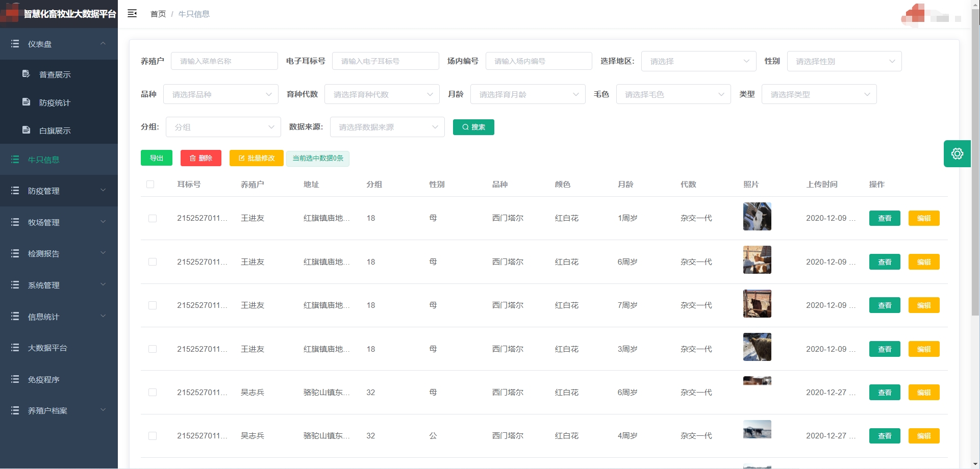The height and width of the screenshot is (469, 980).
Task: Click the 养殖户档案 list icon
Action: pos(15,410)
